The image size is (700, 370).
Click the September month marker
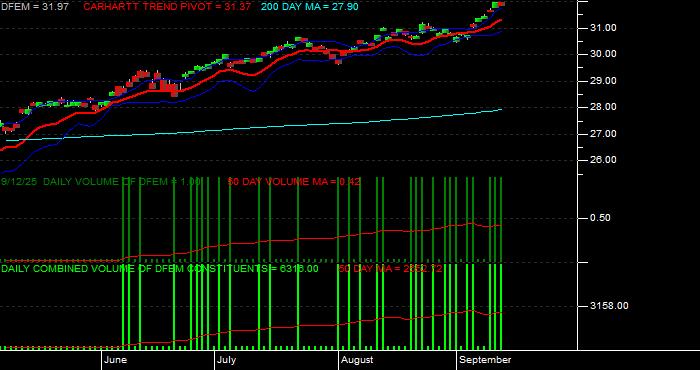pyautogui.click(x=485, y=360)
